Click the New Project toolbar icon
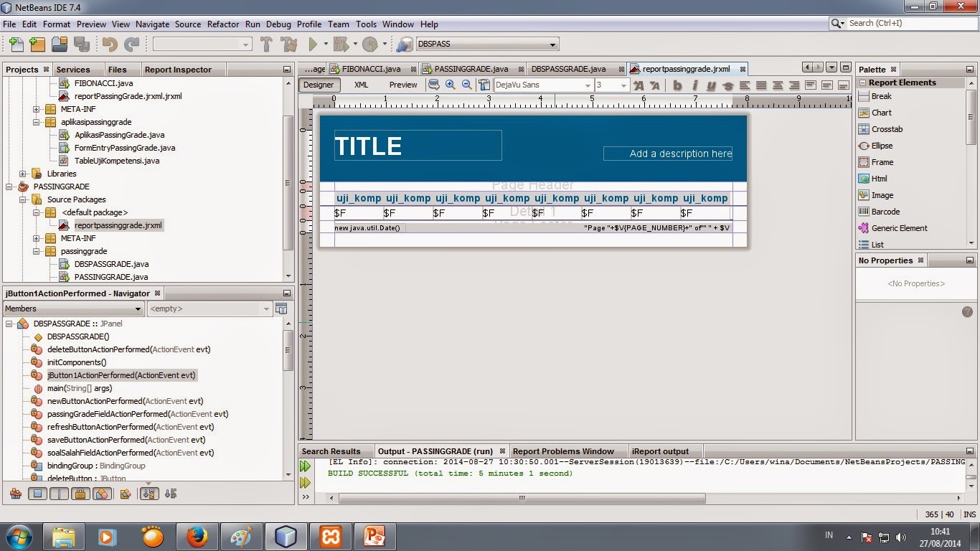 pyautogui.click(x=37, y=44)
